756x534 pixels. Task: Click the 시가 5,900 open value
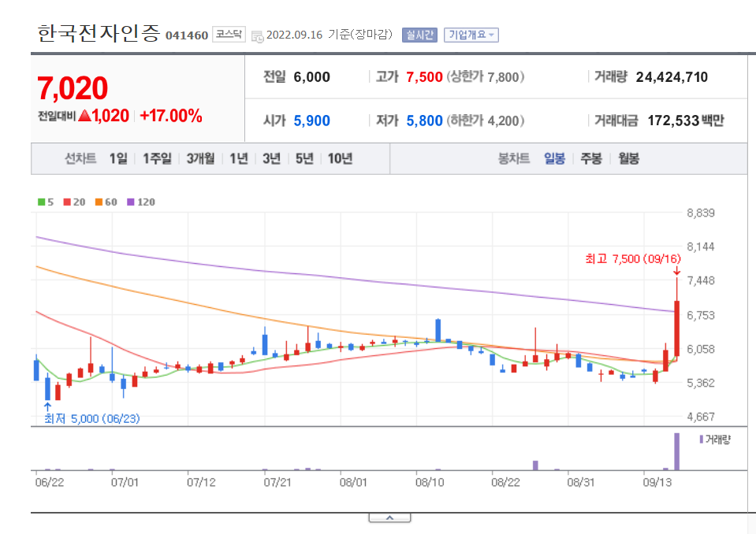point(312,121)
